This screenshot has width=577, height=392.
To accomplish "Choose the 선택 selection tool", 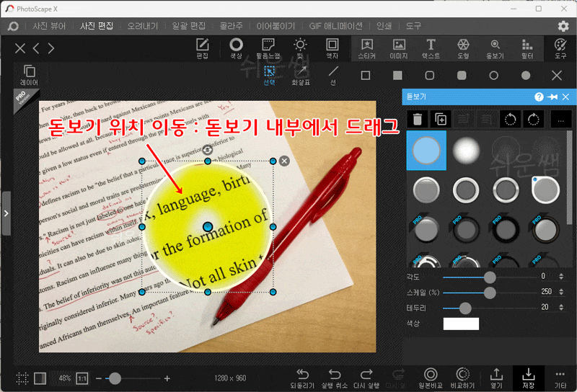I will pos(269,76).
